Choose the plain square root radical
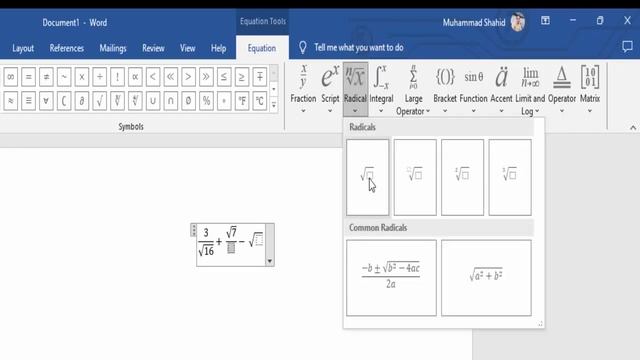Image resolution: width=640 pixels, height=360 pixels. (367, 177)
